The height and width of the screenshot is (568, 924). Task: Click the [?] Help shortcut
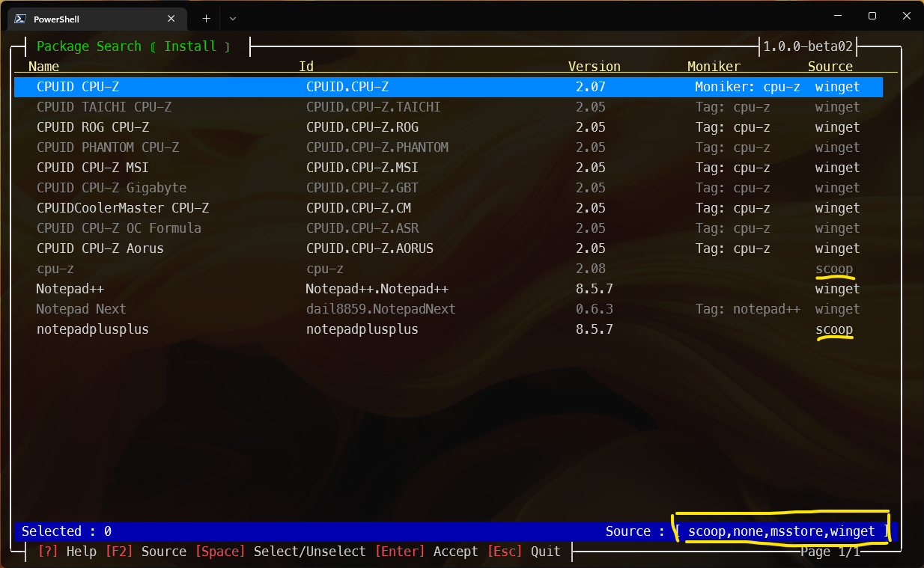pos(67,552)
